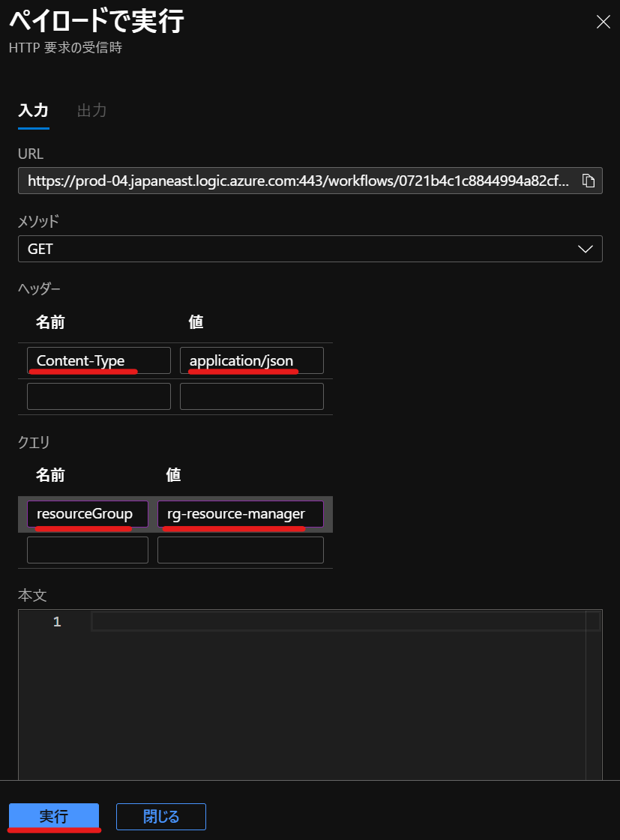Viewport: 620px width, 840px height.
Task: Click the ヘッダー section label
Action: pos(39,288)
